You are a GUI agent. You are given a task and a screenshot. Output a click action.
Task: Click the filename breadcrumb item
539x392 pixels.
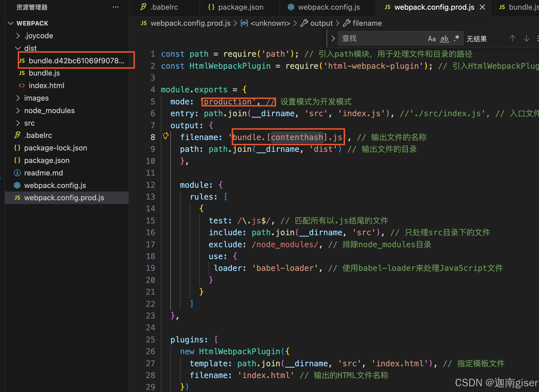click(x=367, y=23)
